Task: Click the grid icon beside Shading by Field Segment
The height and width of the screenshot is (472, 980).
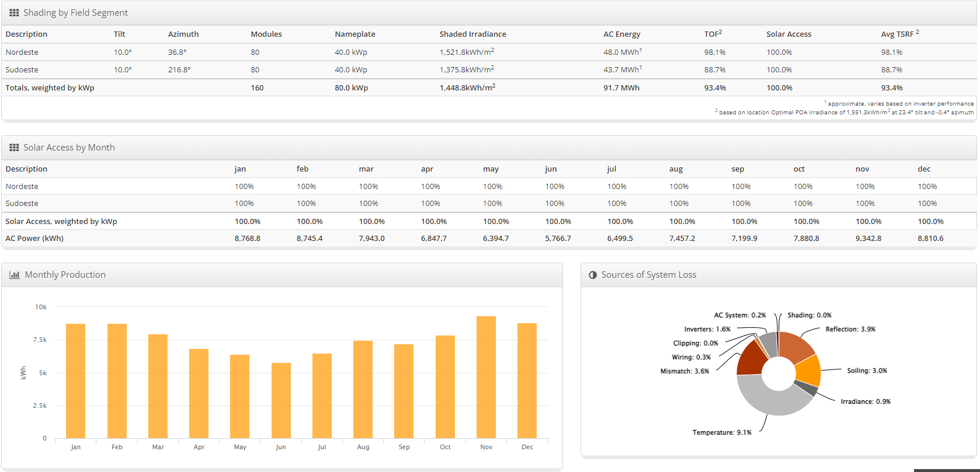Action: (14, 13)
